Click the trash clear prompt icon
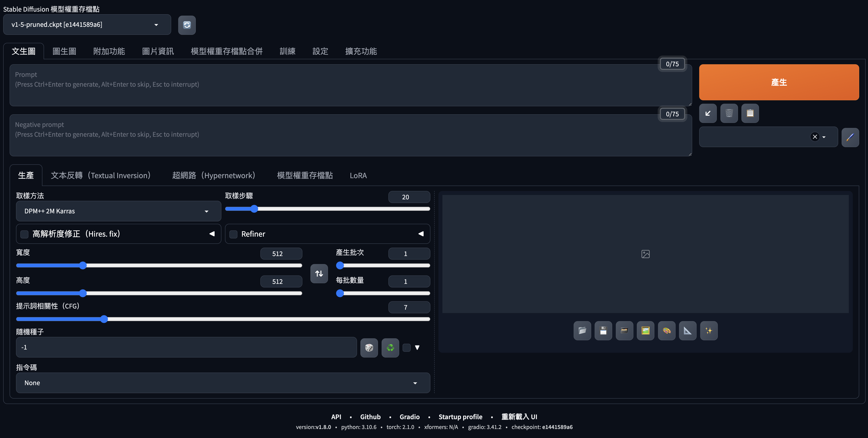 pos(729,113)
